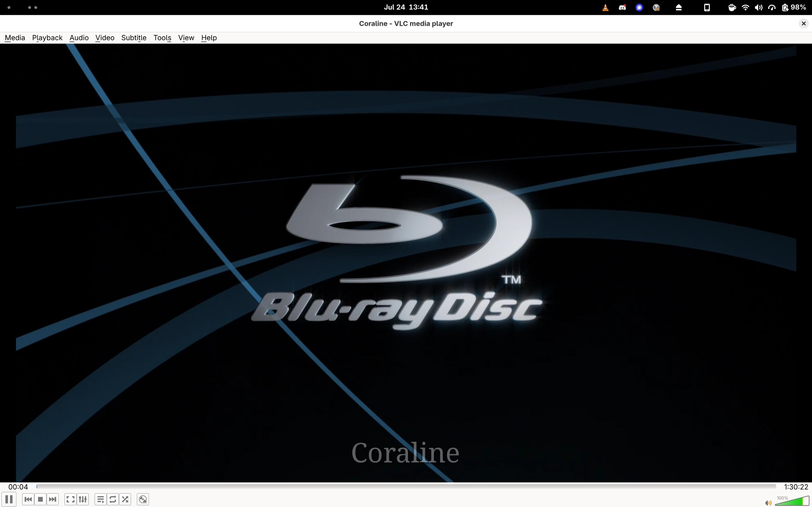The width and height of the screenshot is (812, 507).
Task: Open the Video menu
Action: (x=105, y=37)
